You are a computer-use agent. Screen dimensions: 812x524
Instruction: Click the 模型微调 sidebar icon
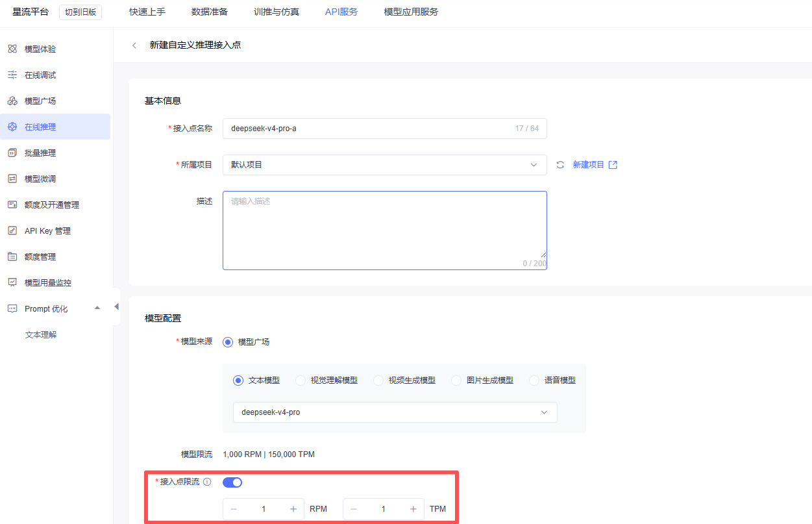click(12, 179)
